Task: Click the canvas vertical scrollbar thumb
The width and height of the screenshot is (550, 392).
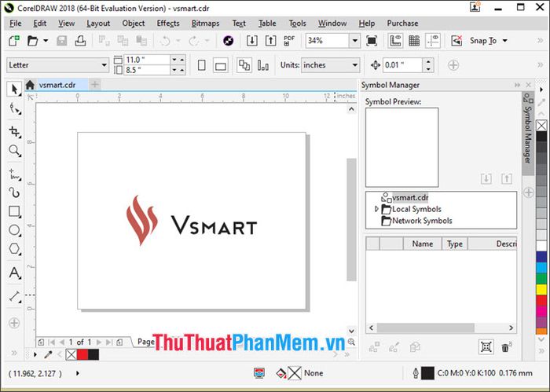Action: [351, 219]
